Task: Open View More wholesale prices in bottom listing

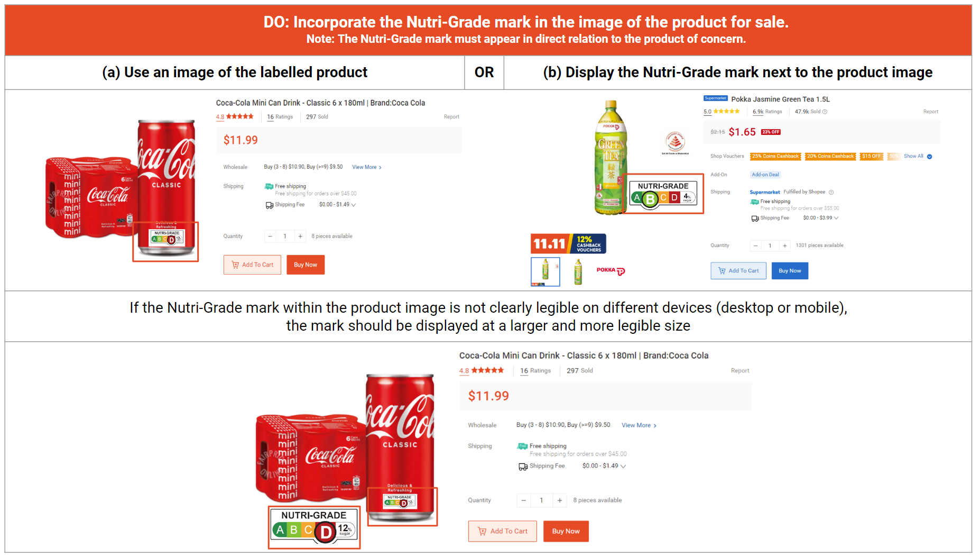Action: pos(639,425)
